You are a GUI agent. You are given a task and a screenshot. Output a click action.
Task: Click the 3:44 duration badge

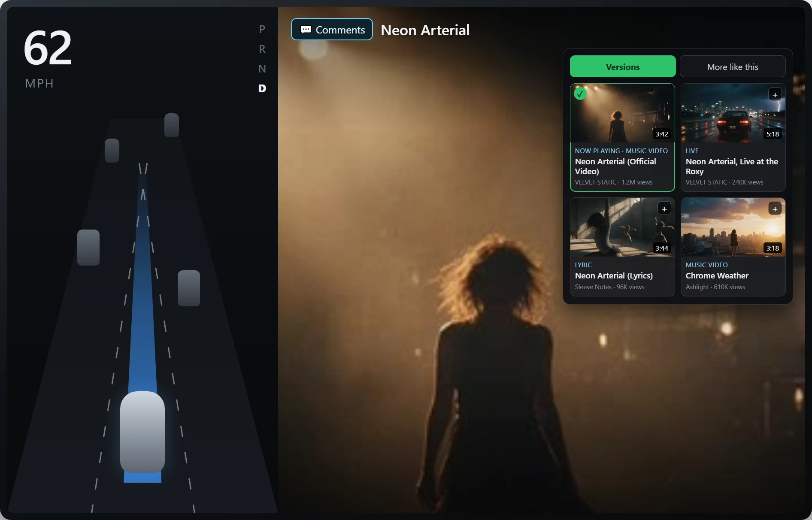click(x=661, y=248)
